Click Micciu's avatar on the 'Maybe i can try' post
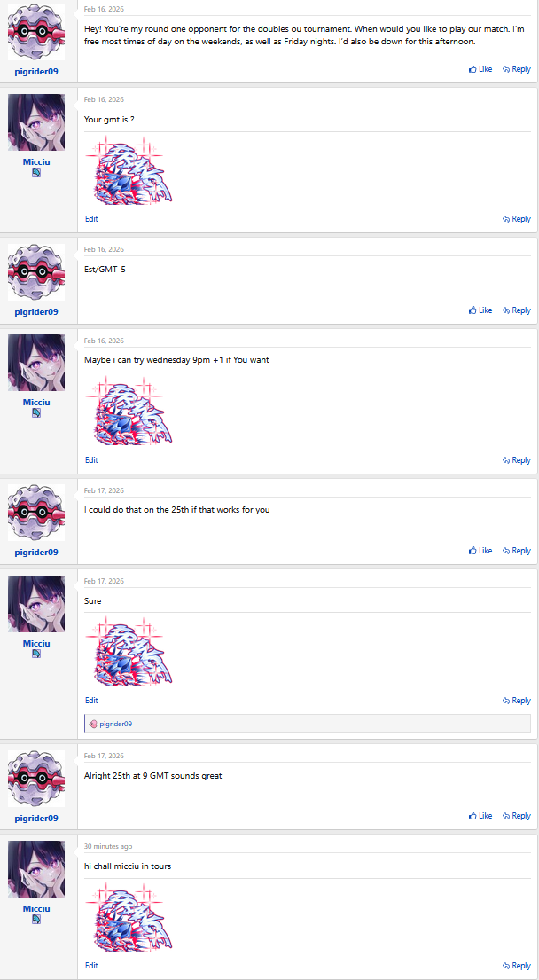Screen dimensions: 539x980 [x=36, y=363]
